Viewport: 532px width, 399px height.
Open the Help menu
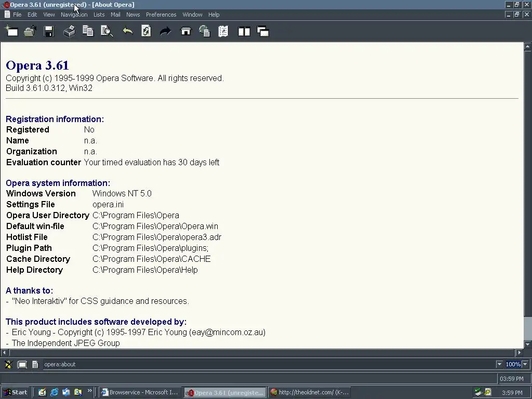(214, 15)
